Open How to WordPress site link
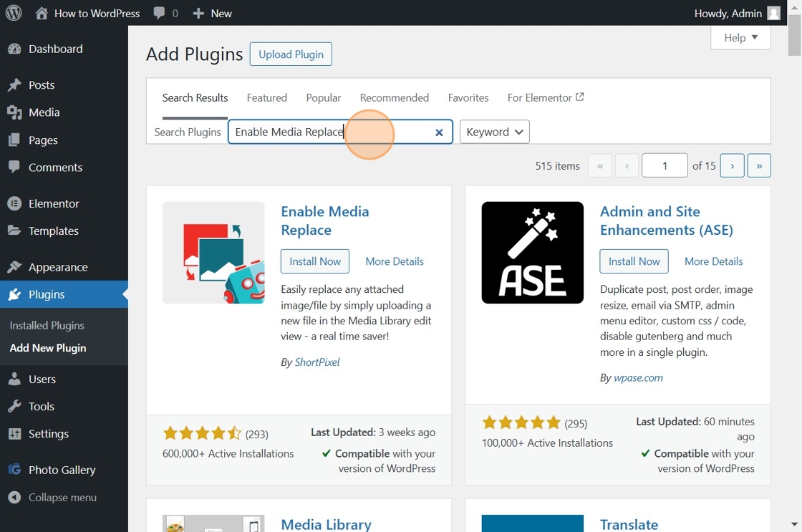The width and height of the screenshot is (802, 532). [97, 14]
